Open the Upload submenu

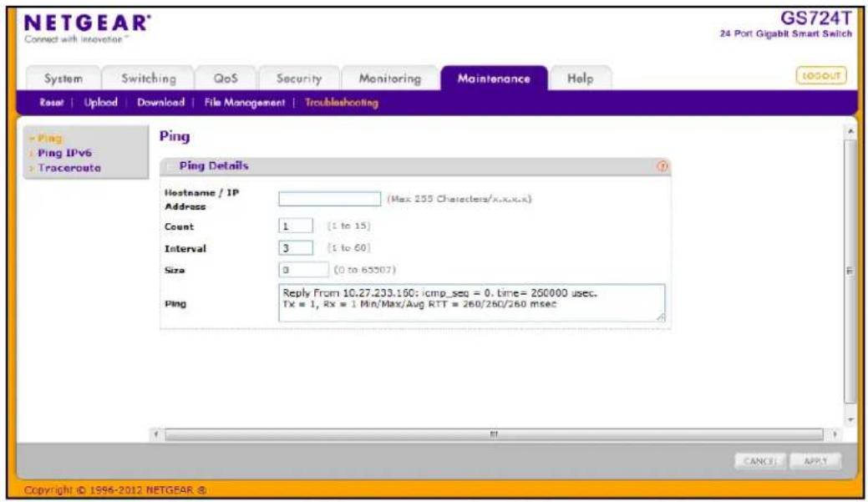(x=101, y=103)
